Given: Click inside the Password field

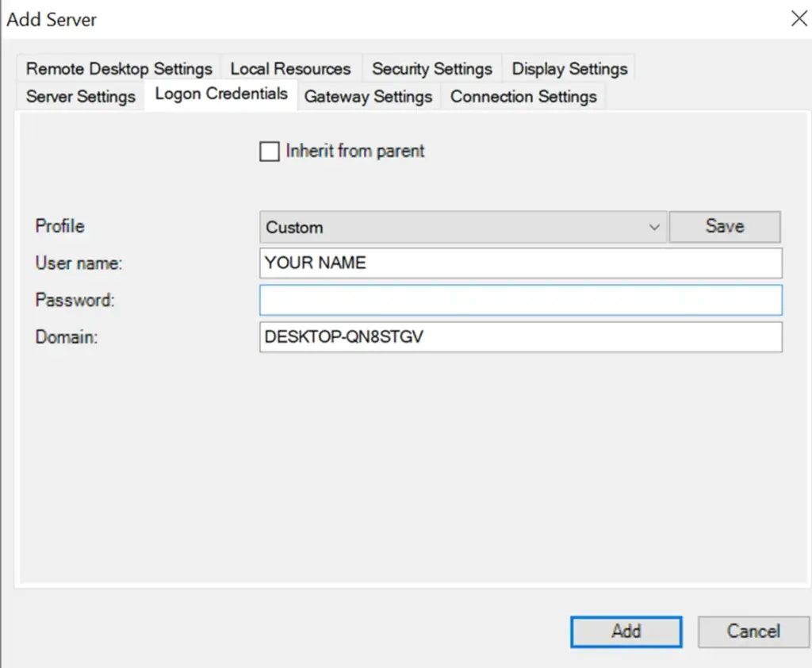Looking at the screenshot, I should click(519, 300).
